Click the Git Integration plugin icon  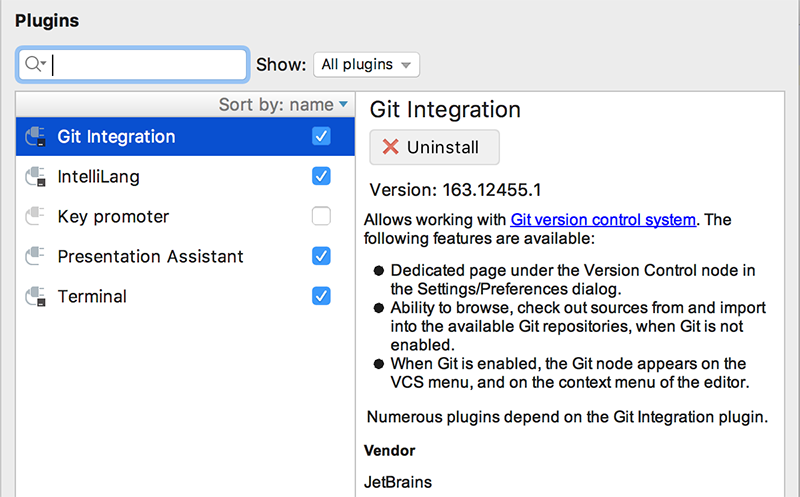(x=35, y=137)
